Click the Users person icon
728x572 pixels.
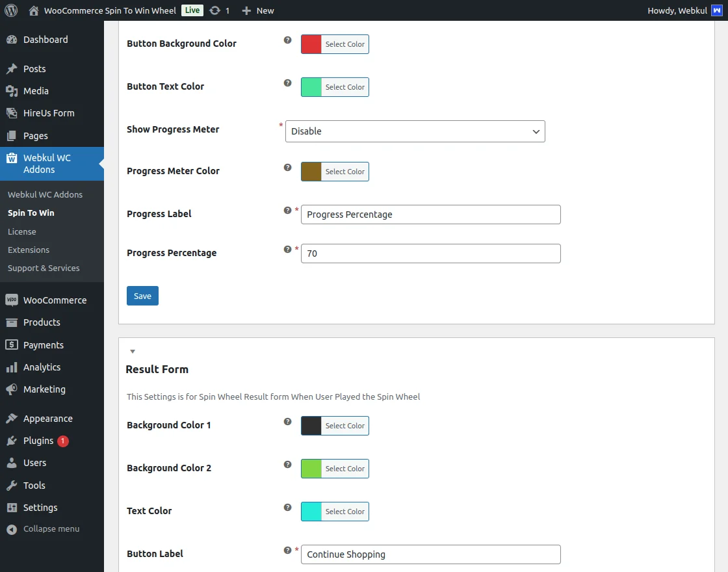click(12, 463)
